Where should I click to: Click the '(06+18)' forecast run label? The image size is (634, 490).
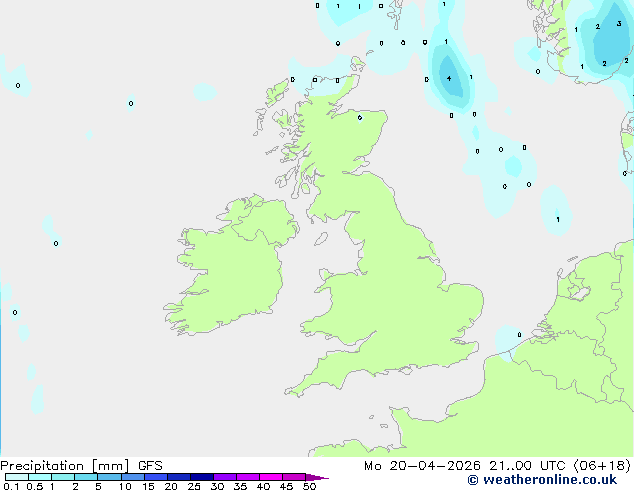coord(602,466)
